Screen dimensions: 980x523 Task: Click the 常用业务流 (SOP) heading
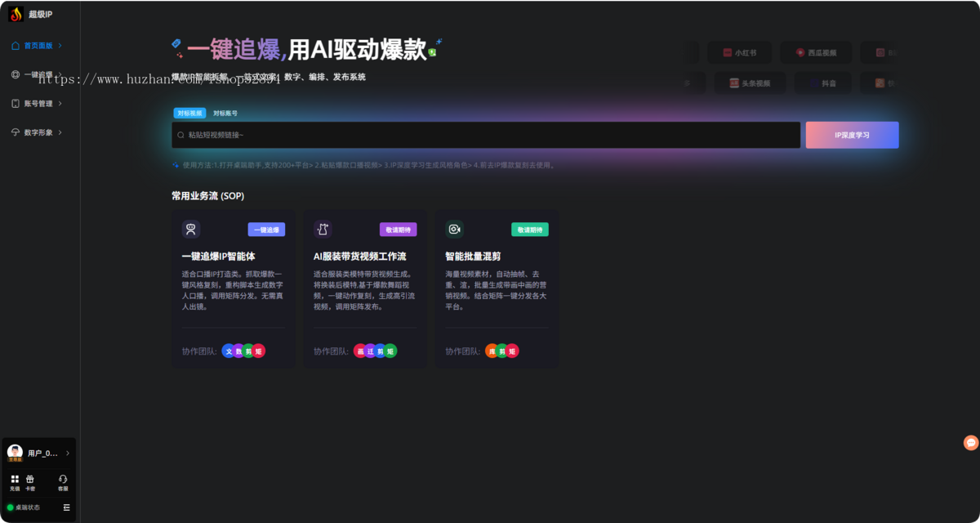(207, 196)
